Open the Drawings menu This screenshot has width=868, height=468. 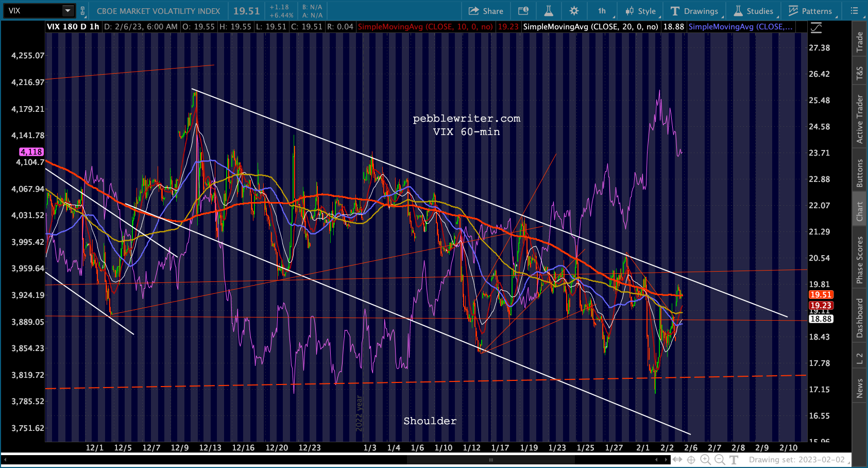point(694,11)
